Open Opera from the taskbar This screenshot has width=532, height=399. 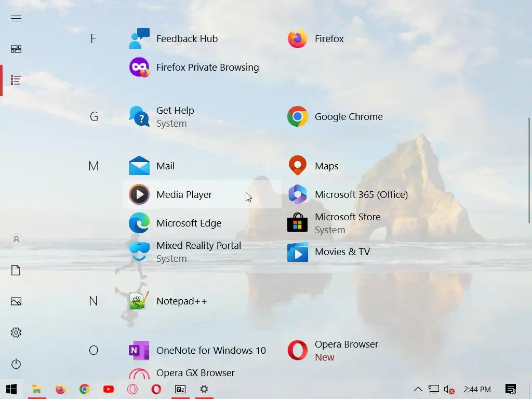click(156, 389)
